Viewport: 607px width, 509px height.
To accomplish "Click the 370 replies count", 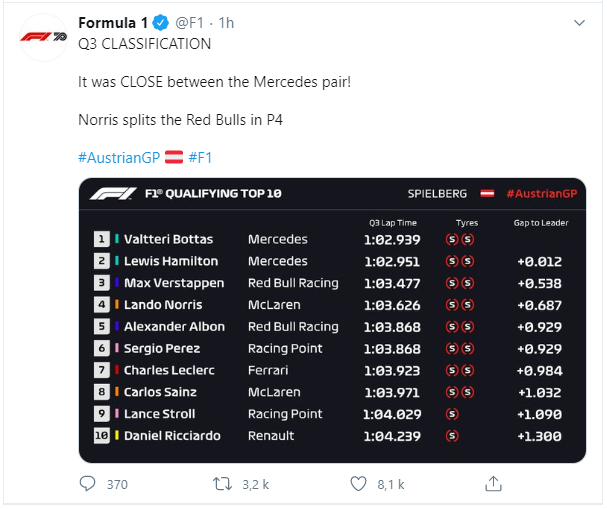I will click(x=117, y=485).
